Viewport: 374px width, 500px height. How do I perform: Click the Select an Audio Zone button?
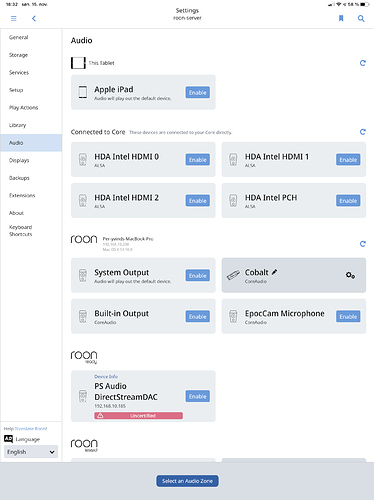(x=187, y=481)
